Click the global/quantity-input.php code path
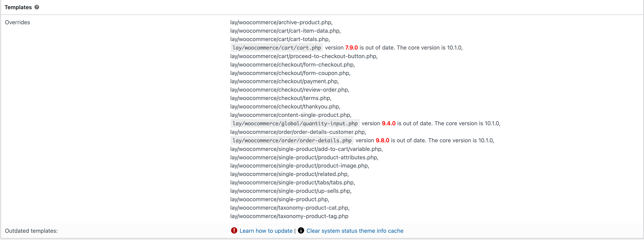The width and height of the screenshot is (644, 240). pyautogui.click(x=295, y=123)
